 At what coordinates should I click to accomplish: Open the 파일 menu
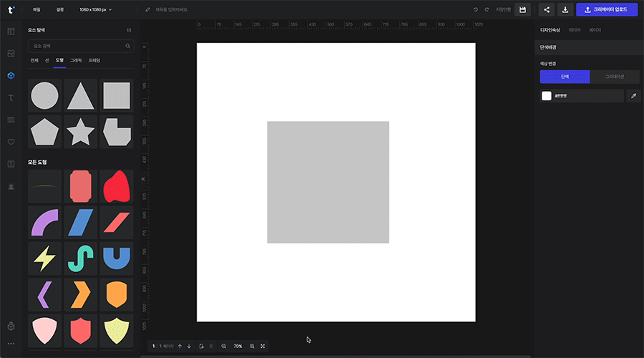[x=36, y=10]
